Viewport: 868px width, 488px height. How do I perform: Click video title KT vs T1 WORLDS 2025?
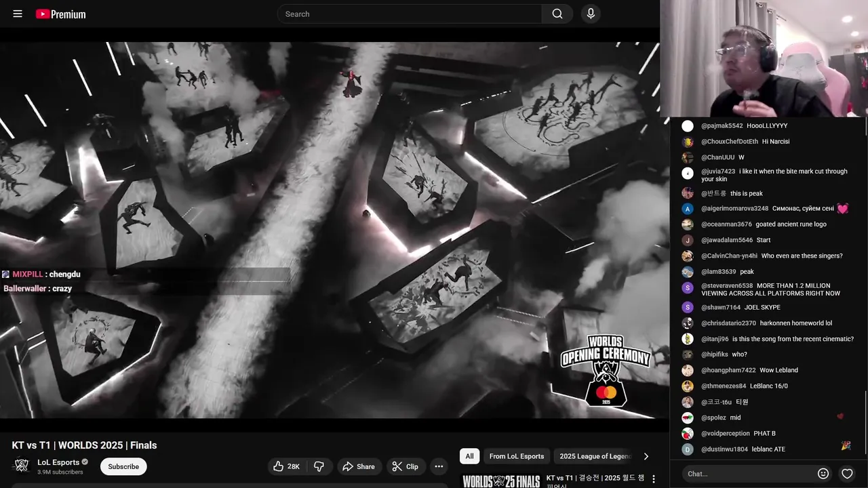84,445
